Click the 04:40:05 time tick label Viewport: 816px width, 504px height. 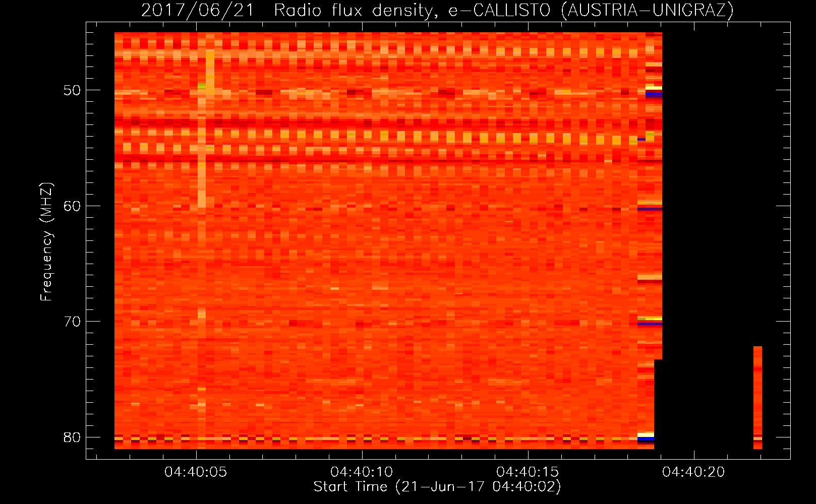[196, 472]
